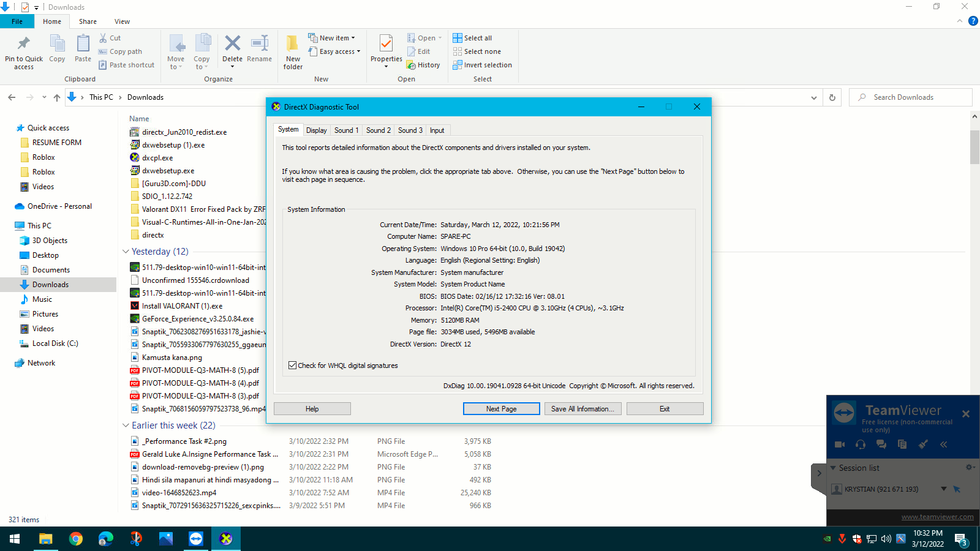Collapse the TeamViewer panel side arrow
The height and width of the screenshot is (551, 980).
pos(819,473)
